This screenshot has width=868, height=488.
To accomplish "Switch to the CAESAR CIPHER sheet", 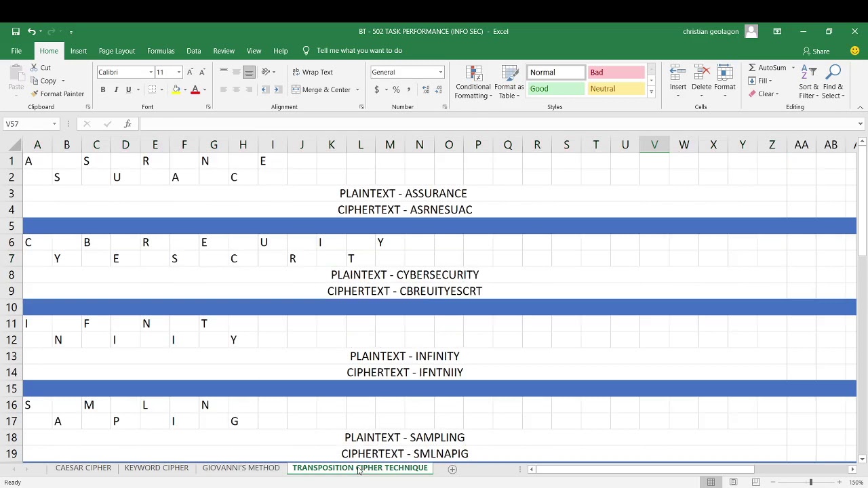I will click(83, 468).
